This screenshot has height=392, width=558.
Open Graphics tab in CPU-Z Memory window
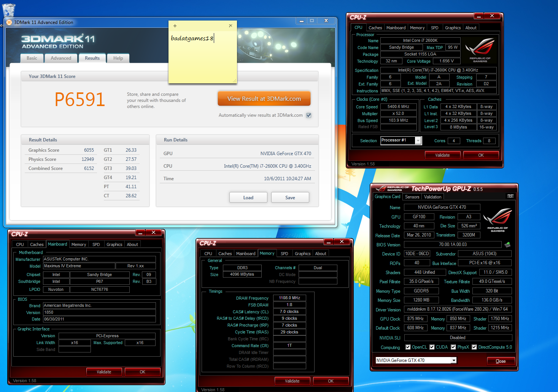pos(303,254)
